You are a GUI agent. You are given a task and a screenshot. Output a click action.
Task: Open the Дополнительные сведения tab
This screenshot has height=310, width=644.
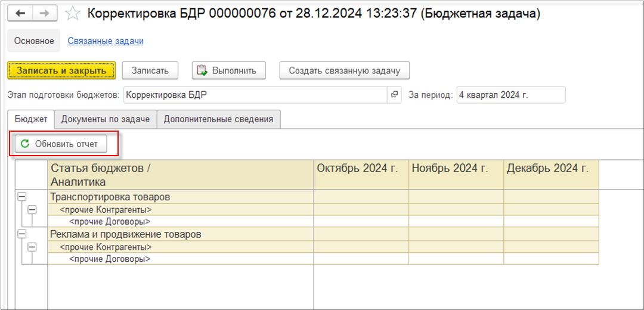coord(218,119)
